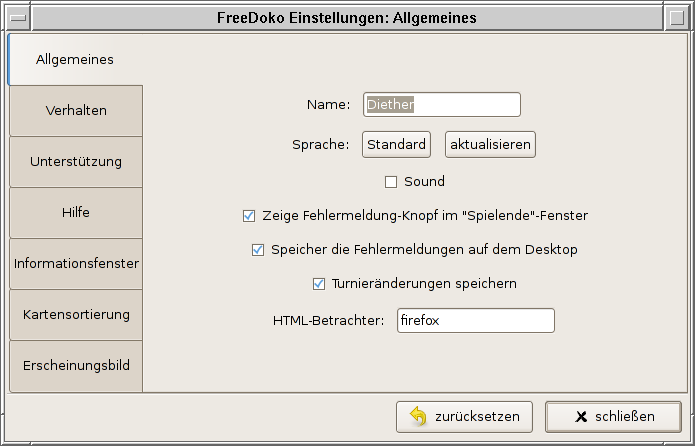Toggle Speicher die Fehlermeldungen auf dem Desktop

[x=258, y=249]
